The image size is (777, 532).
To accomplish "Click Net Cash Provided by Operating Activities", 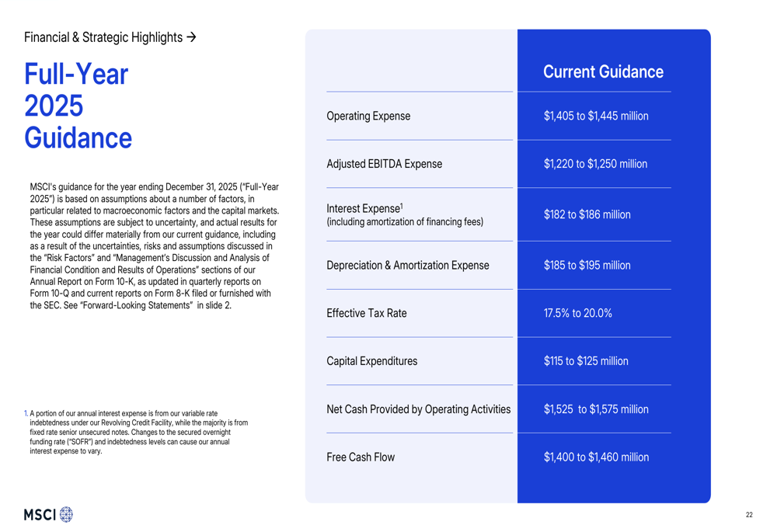I will [x=418, y=409].
